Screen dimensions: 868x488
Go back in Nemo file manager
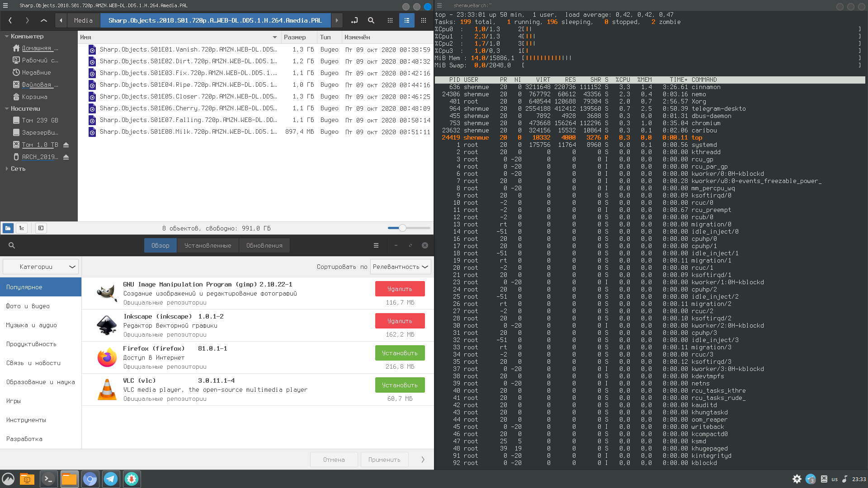10,20
